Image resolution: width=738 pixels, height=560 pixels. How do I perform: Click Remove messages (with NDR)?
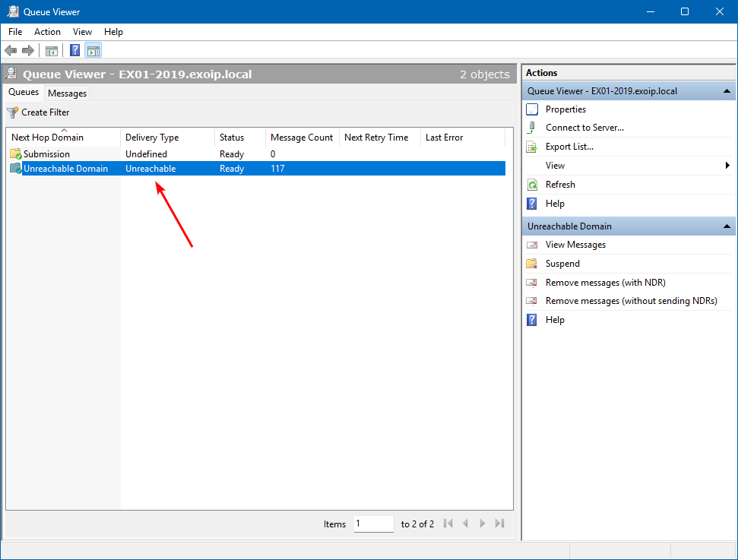(605, 283)
